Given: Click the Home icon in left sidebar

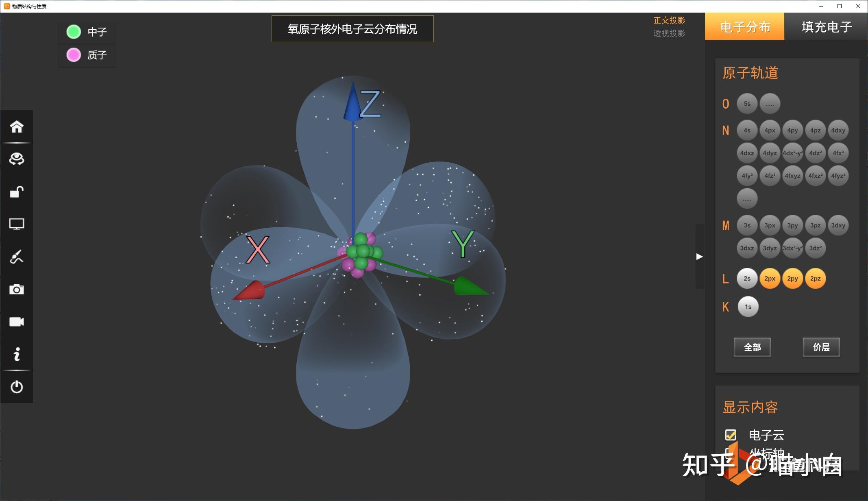Looking at the screenshot, I should (17, 127).
